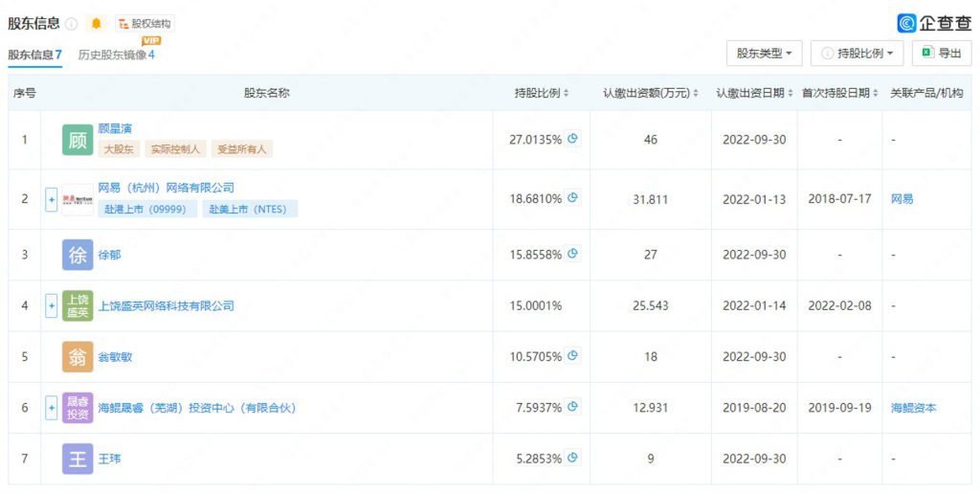Open shareholder link 翁敏敏
This screenshot has width=980, height=493.
point(115,357)
